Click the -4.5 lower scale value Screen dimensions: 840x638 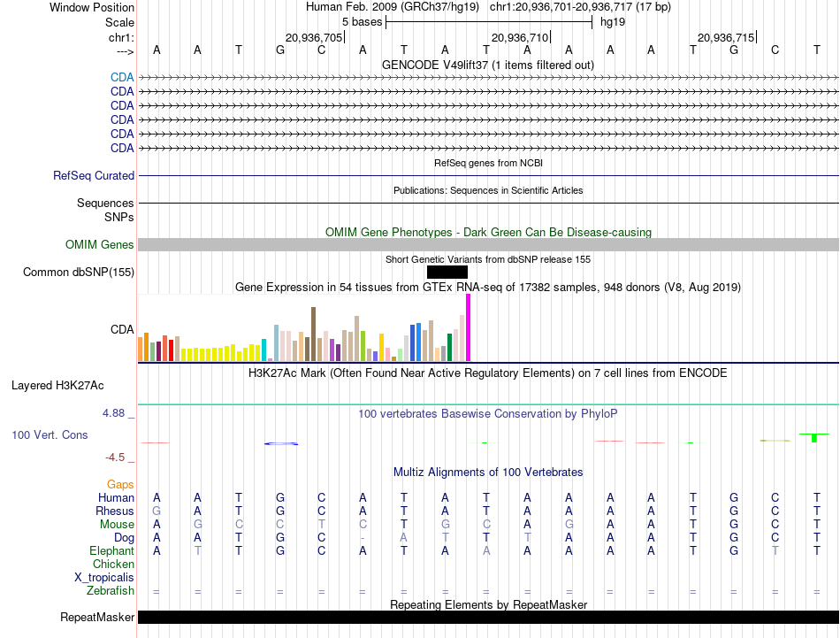(115, 457)
